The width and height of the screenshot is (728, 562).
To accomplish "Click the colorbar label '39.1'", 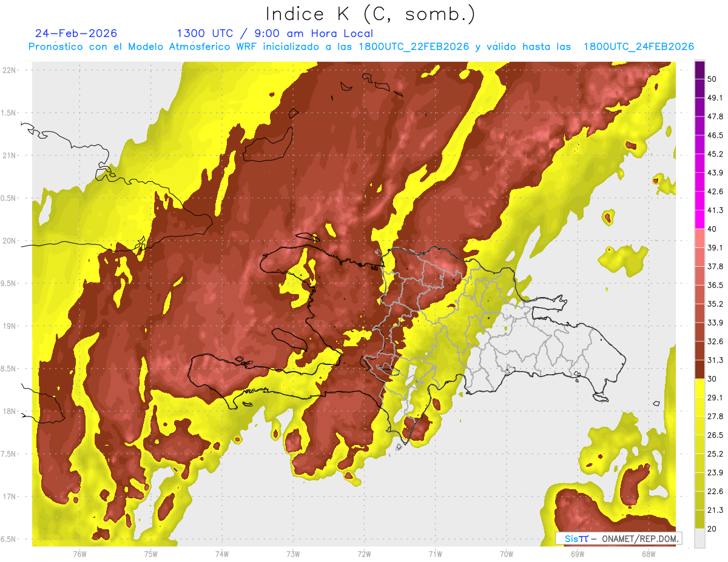I will pos(715,247).
